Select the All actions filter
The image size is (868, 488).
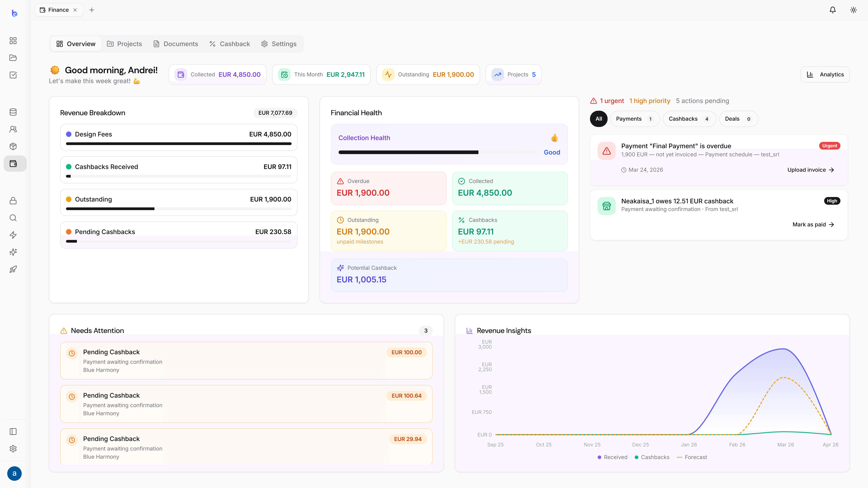599,119
